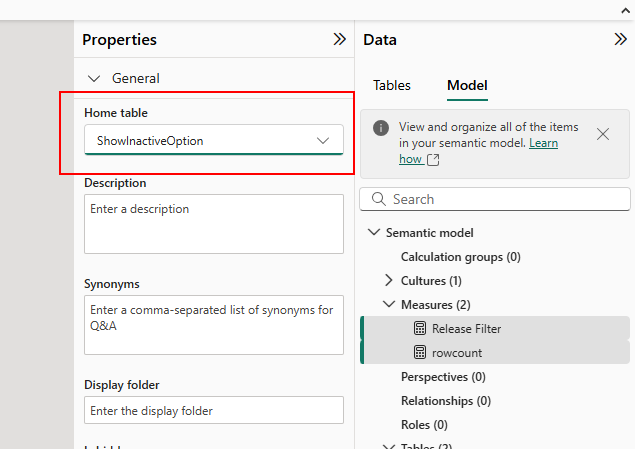This screenshot has width=635, height=449.
Task: Collapse the Properties pane with double chevron
Action: pyautogui.click(x=339, y=39)
